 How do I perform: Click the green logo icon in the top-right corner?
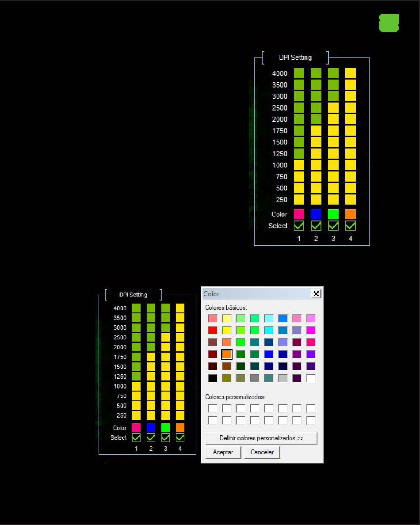[389, 23]
